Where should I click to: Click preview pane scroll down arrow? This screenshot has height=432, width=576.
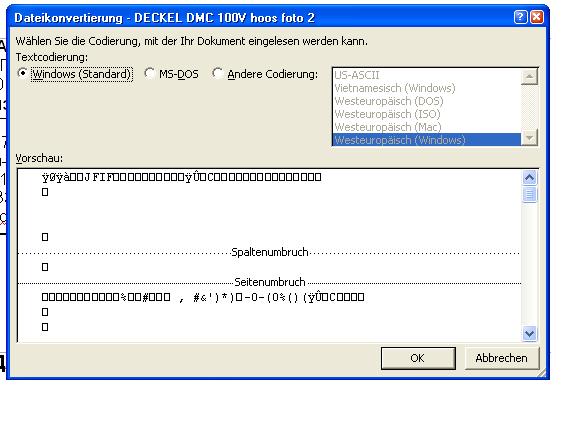pyautogui.click(x=529, y=334)
